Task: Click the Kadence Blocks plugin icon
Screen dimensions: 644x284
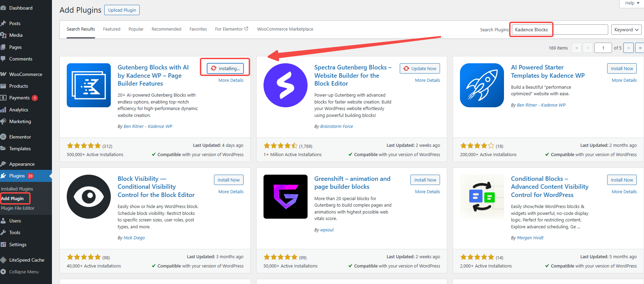Action: (x=88, y=85)
